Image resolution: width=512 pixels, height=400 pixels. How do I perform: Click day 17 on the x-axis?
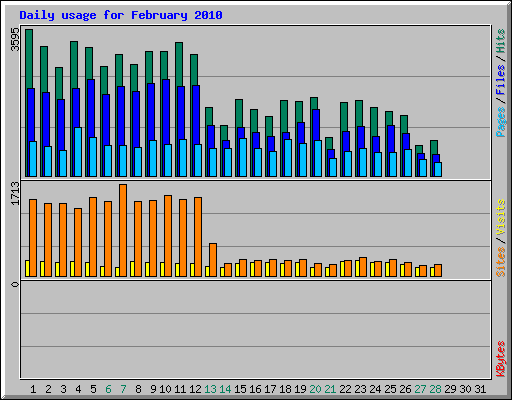coord(270,389)
